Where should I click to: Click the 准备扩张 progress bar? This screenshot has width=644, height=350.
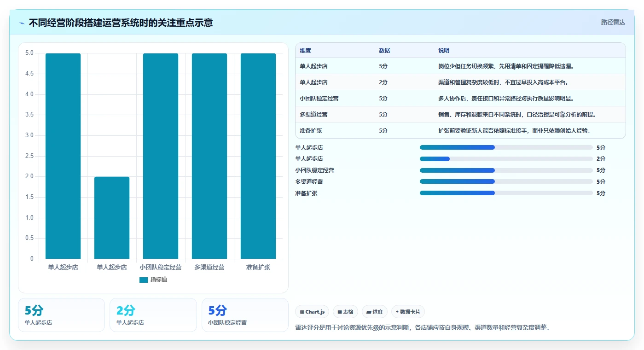506,193
